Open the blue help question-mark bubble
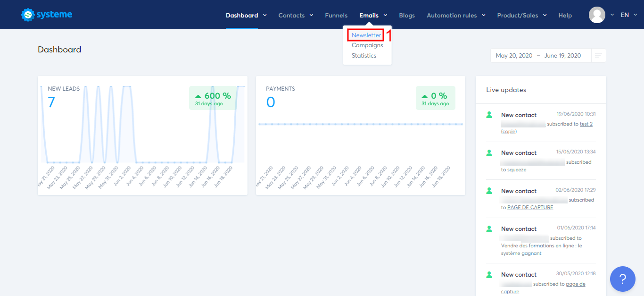Screen dimensions: 644x296 click(x=622, y=279)
